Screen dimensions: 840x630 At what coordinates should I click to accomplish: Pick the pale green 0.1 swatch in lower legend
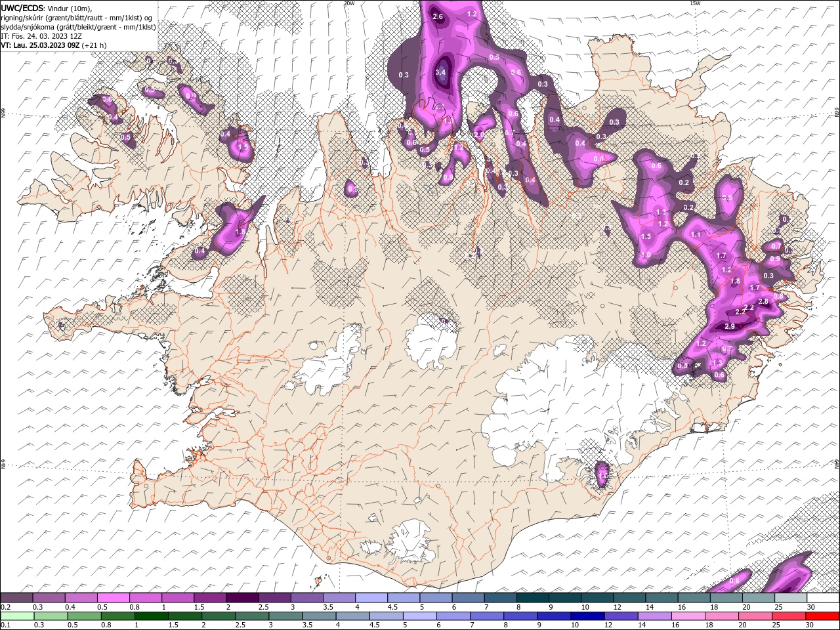tap(17, 616)
